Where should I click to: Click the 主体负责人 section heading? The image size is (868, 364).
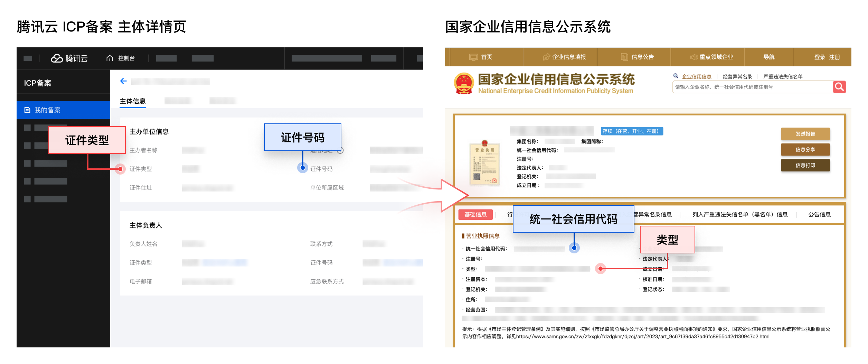146,225
